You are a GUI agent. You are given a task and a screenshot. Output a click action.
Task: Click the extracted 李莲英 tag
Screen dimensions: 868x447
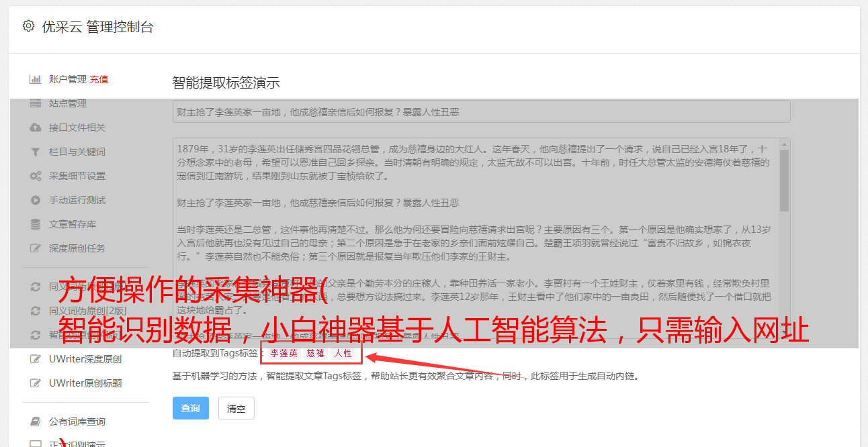[284, 353]
